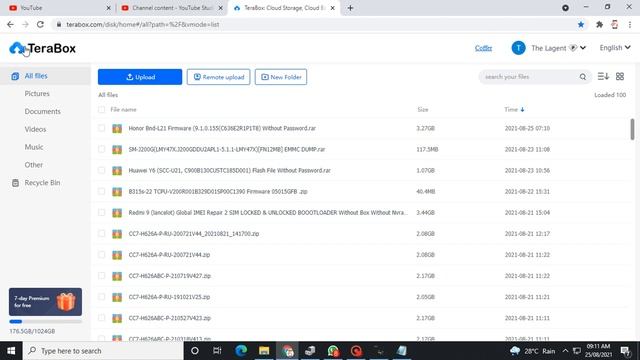Check the B315s-22 Firmware zip file
The width and height of the screenshot is (640, 360).
[x=101, y=191]
